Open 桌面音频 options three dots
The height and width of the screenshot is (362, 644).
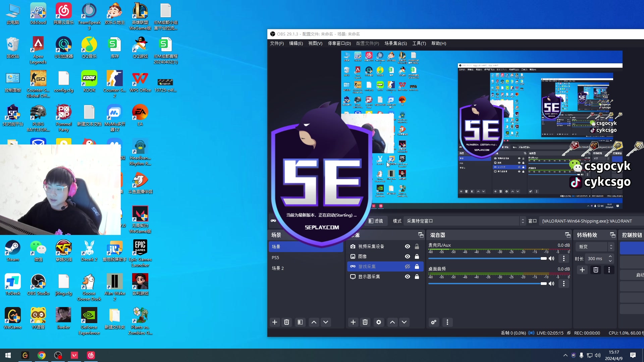(x=564, y=284)
